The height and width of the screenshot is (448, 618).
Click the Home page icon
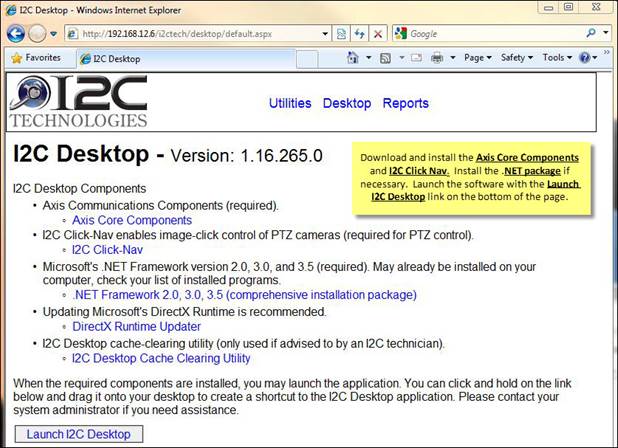coord(353,58)
